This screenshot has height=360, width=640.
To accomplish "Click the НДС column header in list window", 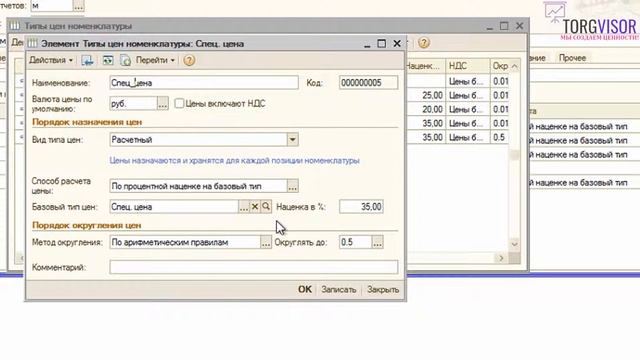I will pyautogui.click(x=467, y=66).
